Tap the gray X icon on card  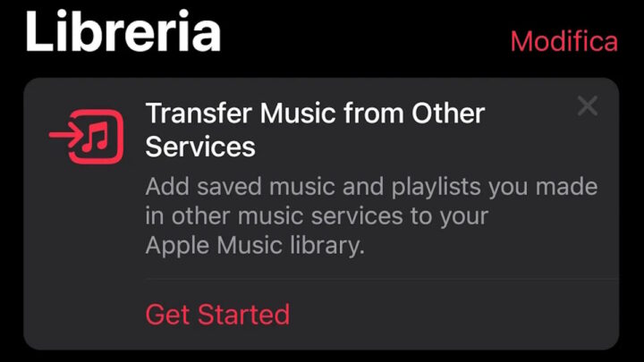tap(588, 105)
